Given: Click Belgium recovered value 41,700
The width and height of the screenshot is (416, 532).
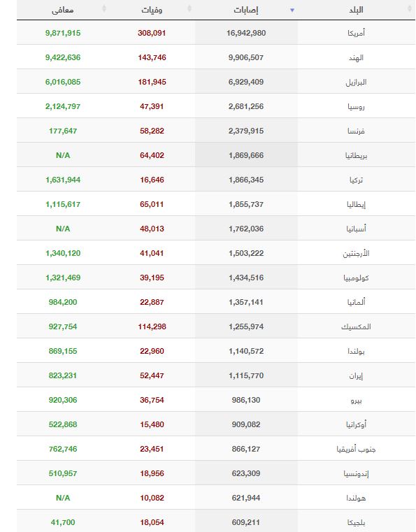Looking at the screenshot, I should 63,522.
